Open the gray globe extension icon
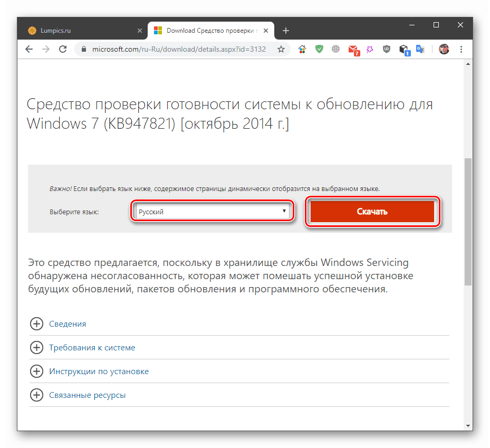The width and height of the screenshot is (490, 448). (x=335, y=49)
